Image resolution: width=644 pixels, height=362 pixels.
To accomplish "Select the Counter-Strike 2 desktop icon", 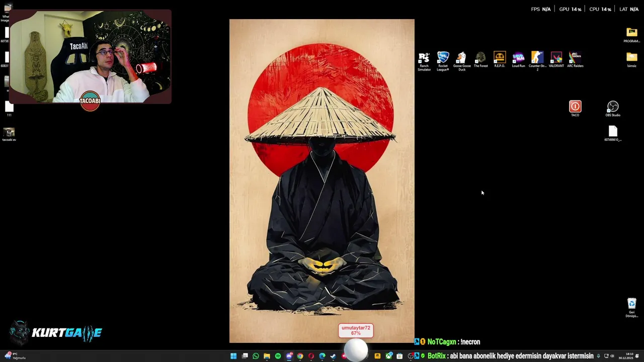I will pyautogui.click(x=537, y=61).
